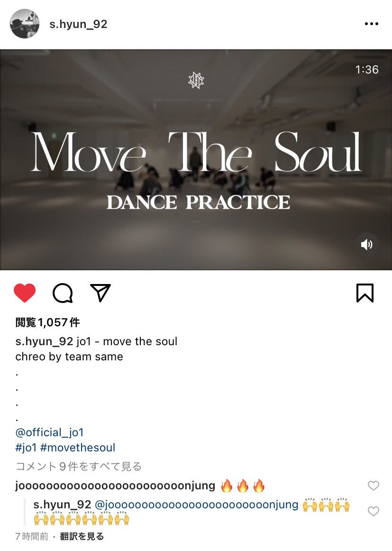The width and height of the screenshot is (392, 551).
Task: Mute the video with speaker icon
Action: [x=366, y=244]
